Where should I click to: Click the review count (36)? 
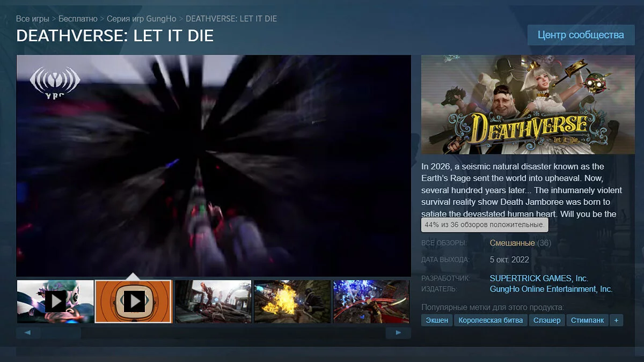coord(544,243)
